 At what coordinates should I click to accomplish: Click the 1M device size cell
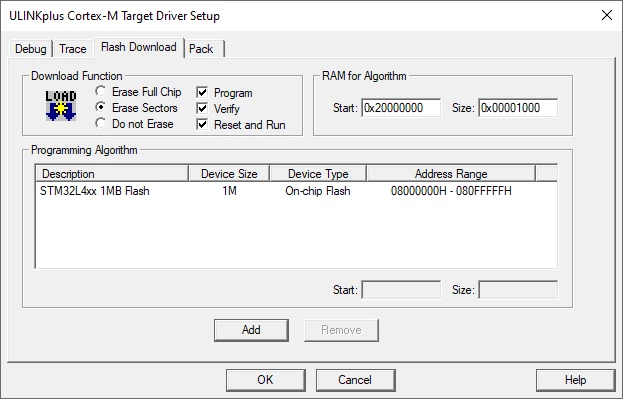tap(229, 191)
